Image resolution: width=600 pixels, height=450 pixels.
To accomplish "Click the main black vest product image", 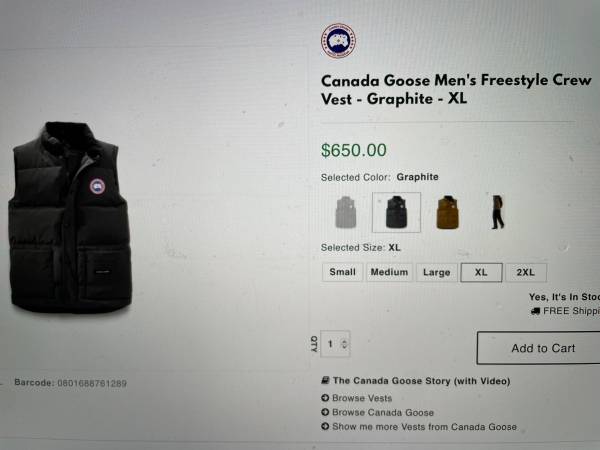I will tap(70, 217).
